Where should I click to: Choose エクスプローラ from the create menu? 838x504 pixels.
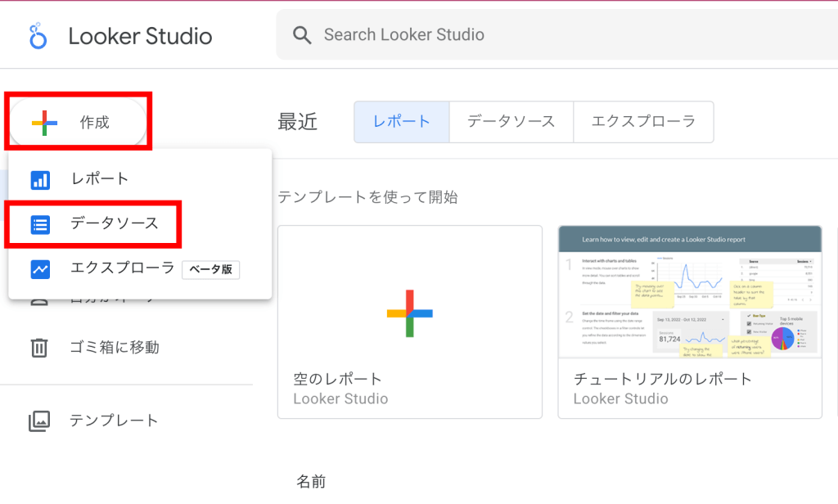[140, 268]
